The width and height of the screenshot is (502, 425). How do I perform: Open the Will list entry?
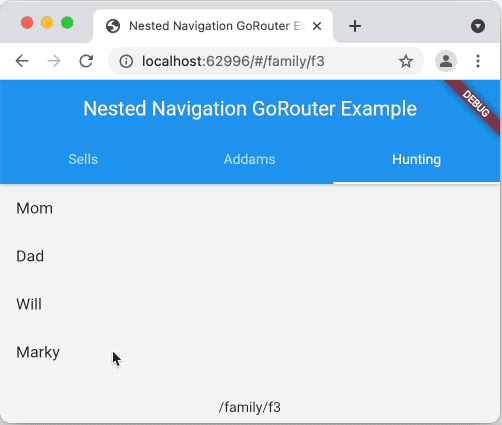click(x=250, y=304)
